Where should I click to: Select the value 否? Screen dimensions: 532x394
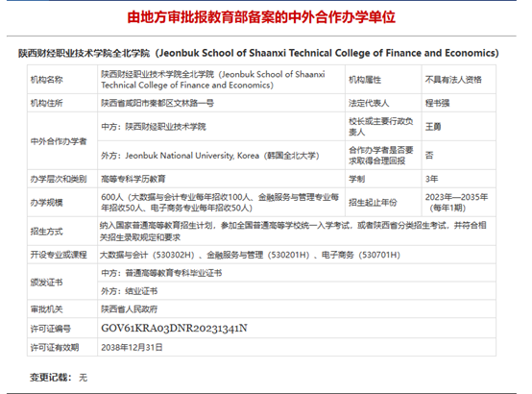429,156
